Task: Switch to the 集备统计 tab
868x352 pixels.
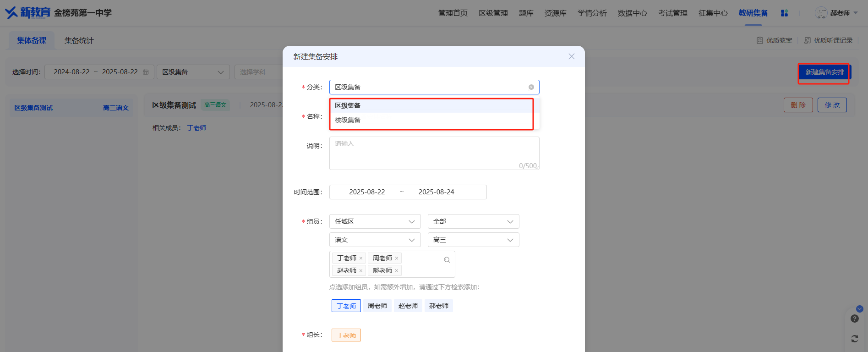Action: (x=79, y=40)
